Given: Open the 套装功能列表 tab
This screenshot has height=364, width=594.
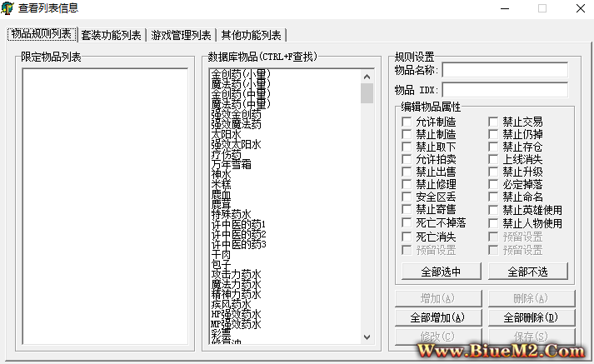Looking at the screenshot, I should 111,35.
